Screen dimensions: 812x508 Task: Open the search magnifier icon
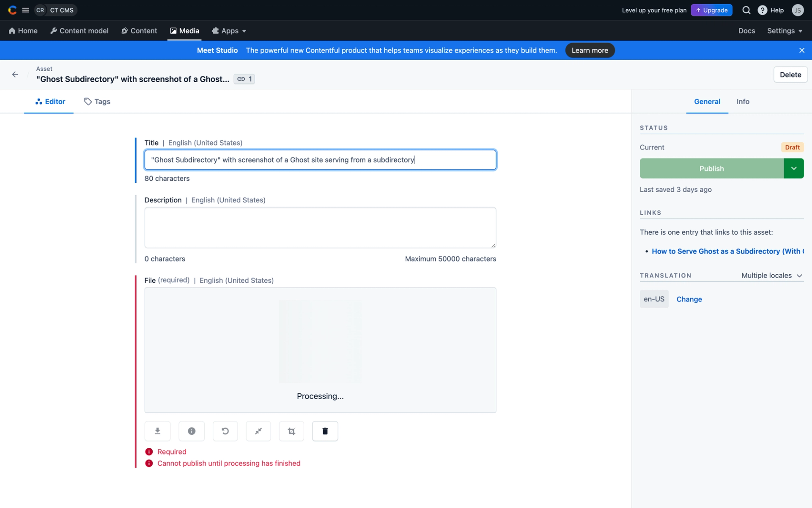tap(746, 10)
